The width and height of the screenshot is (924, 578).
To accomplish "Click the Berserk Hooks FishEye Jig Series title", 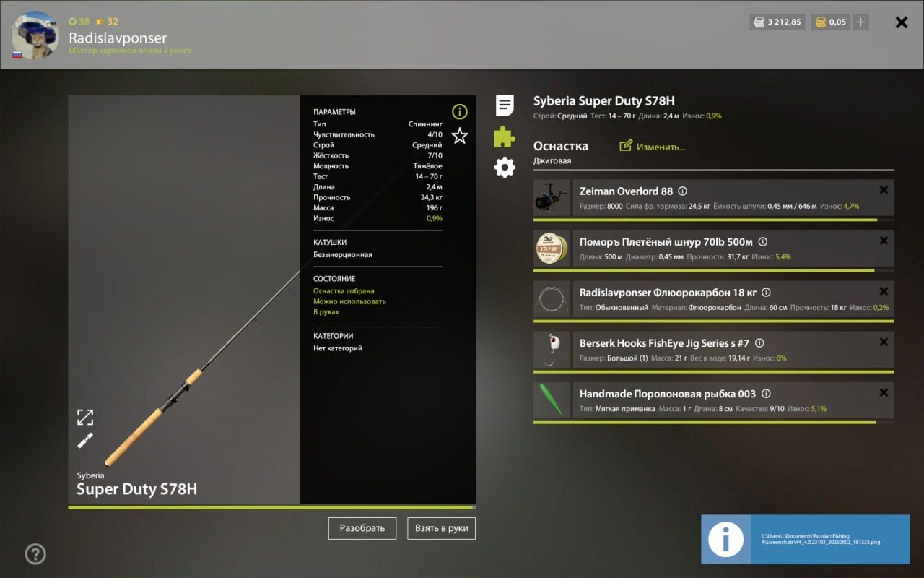I will 664,343.
